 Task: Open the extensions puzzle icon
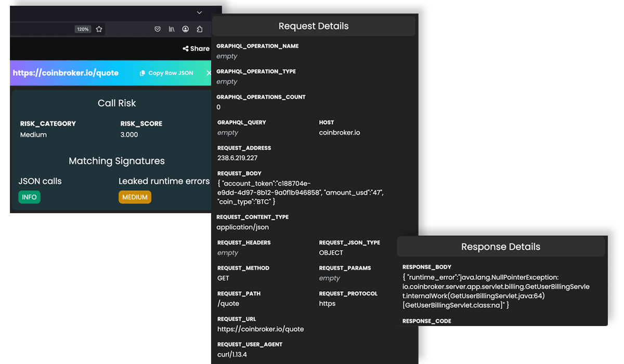click(x=200, y=29)
